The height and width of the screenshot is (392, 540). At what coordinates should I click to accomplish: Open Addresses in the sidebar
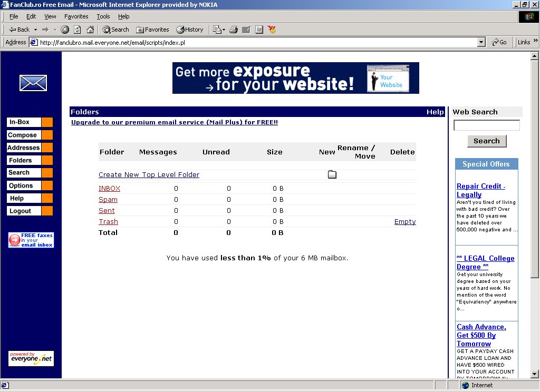30,148
